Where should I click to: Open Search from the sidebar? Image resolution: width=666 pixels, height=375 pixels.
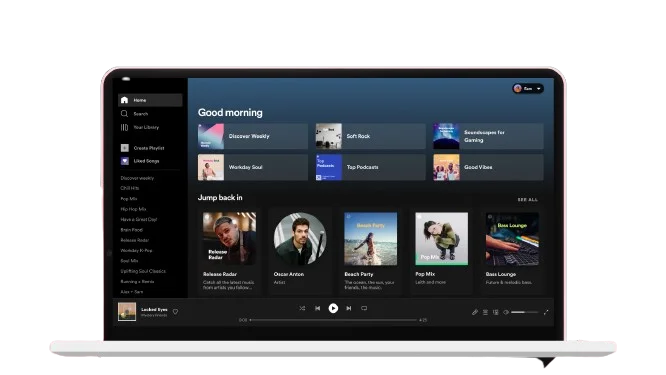[140, 114]
